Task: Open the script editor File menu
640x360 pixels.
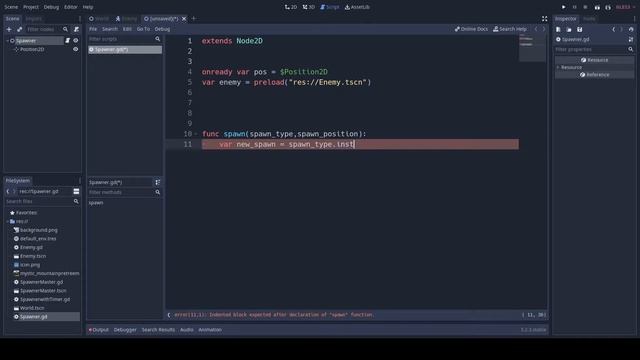Action: (x=93, y=29)
